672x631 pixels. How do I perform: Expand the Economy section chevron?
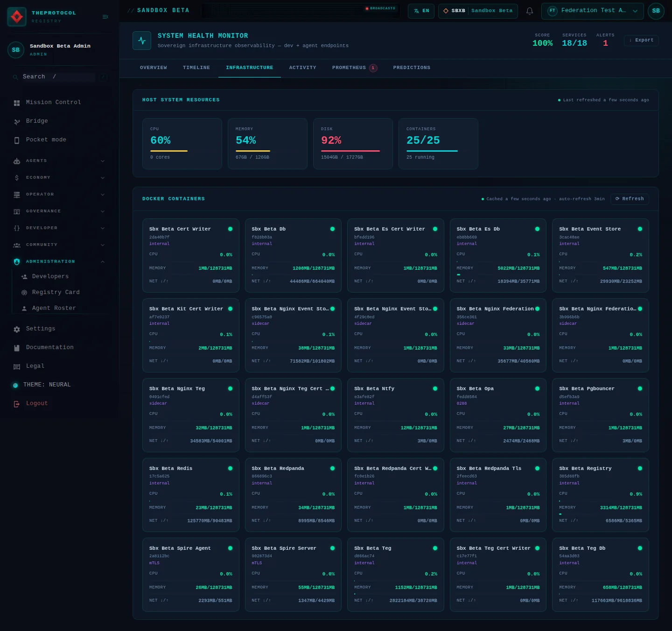point(103,178)
